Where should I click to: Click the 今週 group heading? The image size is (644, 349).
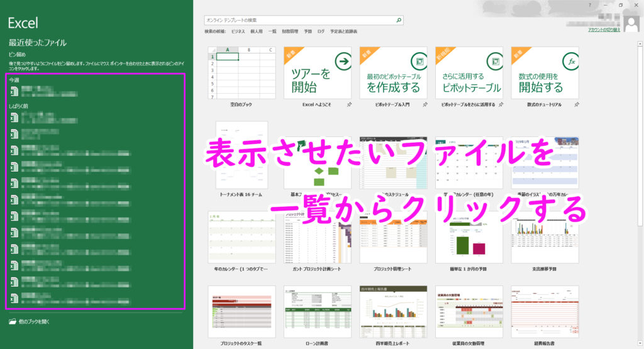click(14, 80)
